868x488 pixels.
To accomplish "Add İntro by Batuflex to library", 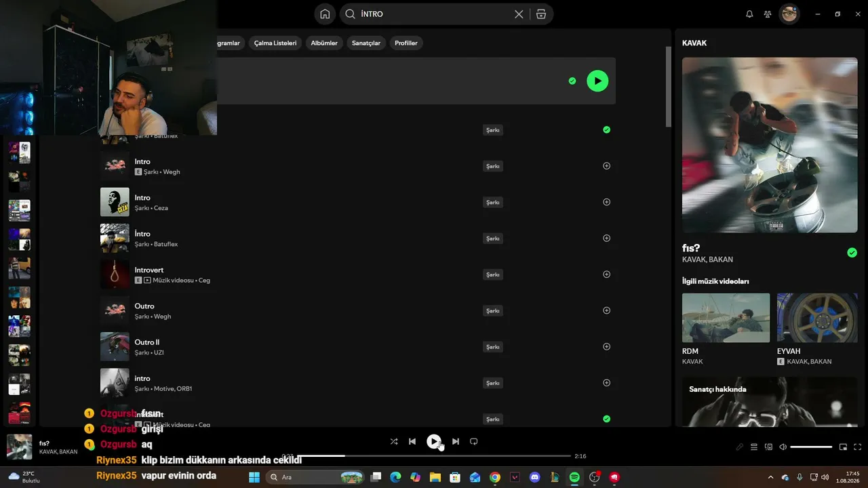I will (606, 238).
